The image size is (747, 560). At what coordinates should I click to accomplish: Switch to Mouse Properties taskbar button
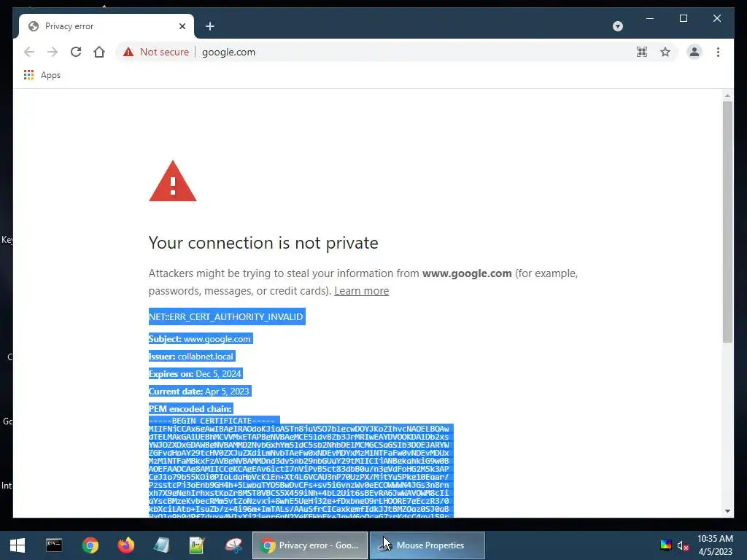point(427,545)
